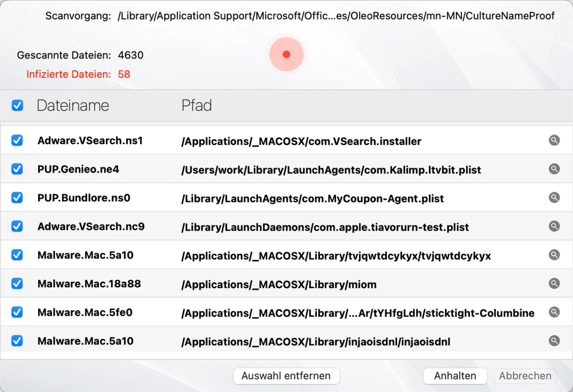
Task: Select the com.MyCoupon-Agent.plist path
Action: tap(312, 198)
